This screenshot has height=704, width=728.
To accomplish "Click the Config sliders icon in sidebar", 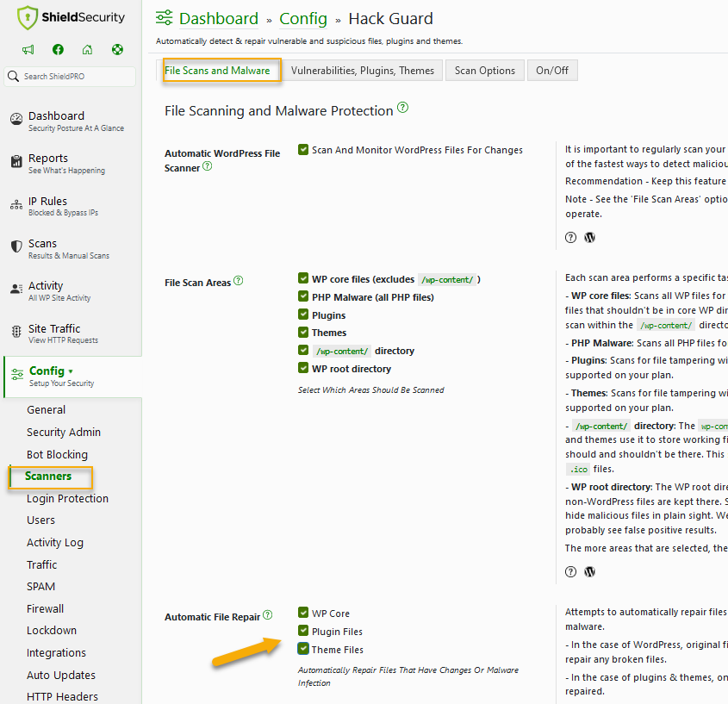I will [17, 374].
